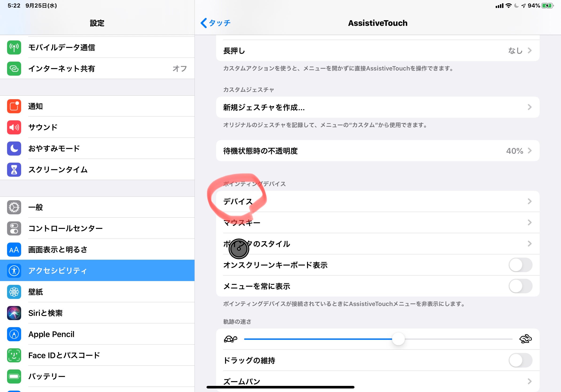Tap the Face IDとパスコード face icon
The width and height of the screenshot is (561, 392).
[x=14, y=355]
